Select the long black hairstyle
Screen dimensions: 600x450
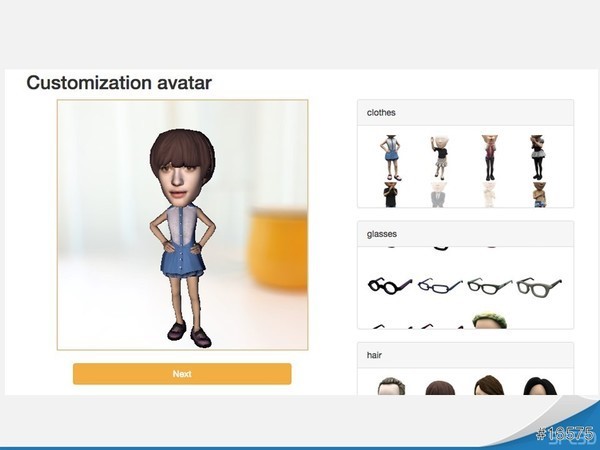pos(540,386)
